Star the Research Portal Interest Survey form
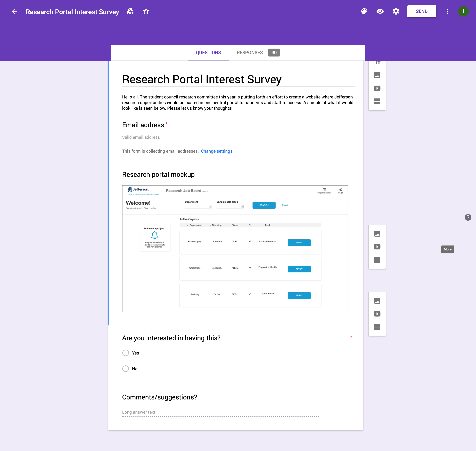Image resolution: width=476 pixels, height=451 pixels. tap(146, 11)
